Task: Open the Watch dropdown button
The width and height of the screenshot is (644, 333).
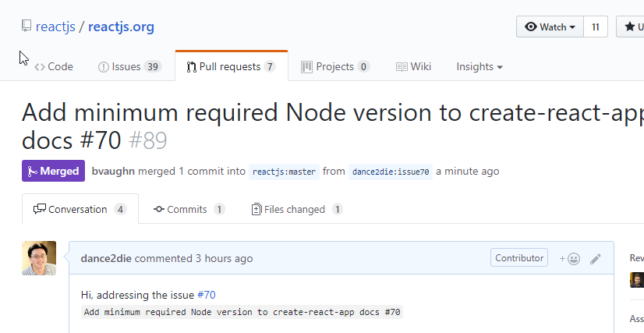Action: tap(550, 27)
